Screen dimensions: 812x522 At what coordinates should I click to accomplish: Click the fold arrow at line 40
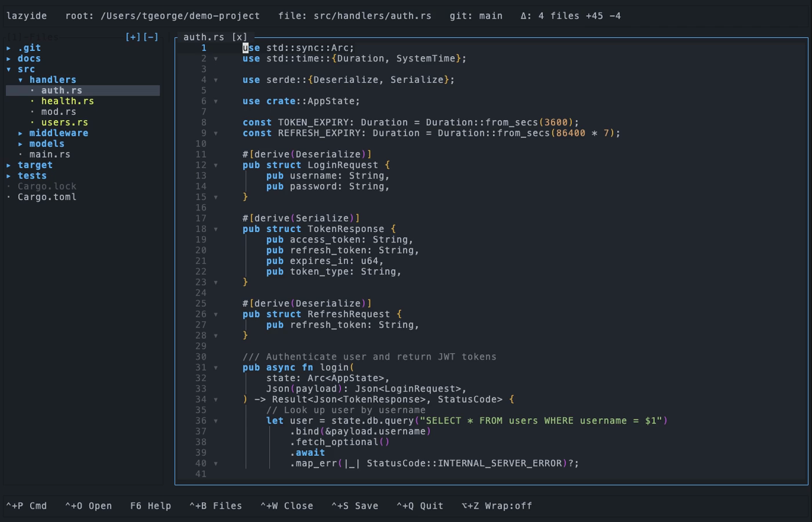coord(216,463)
